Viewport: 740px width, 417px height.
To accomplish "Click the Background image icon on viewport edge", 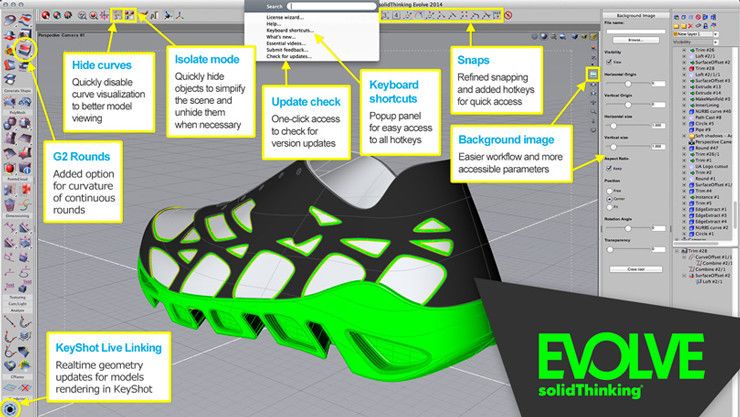I will click(593, 74).
